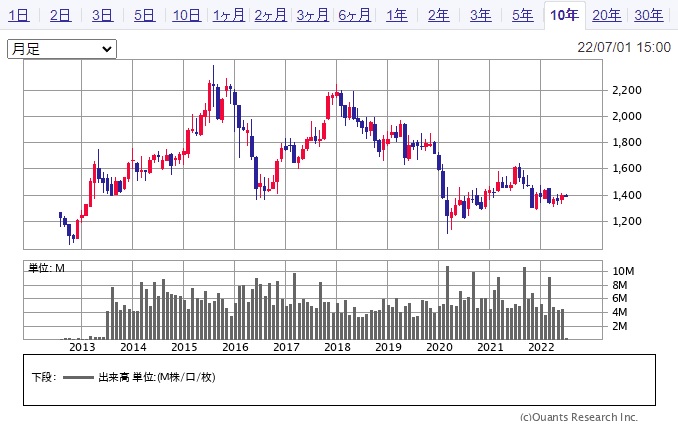Viewport: 678px width, 428px height.
Task: Click the 2021 year axis label
Action: coord(490,347)
